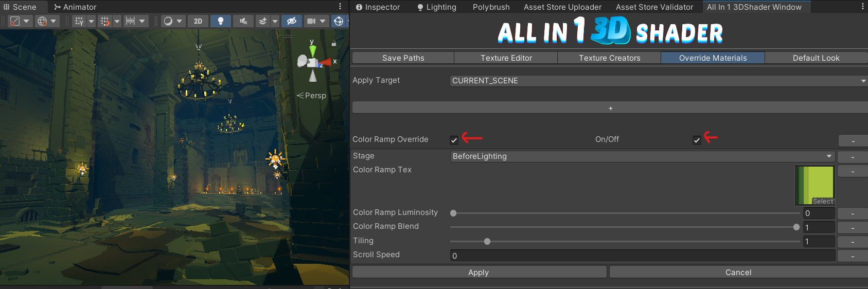868x289 pixels.
Task: Open the snap increment dropdown arrow
Action: [142, 21]
